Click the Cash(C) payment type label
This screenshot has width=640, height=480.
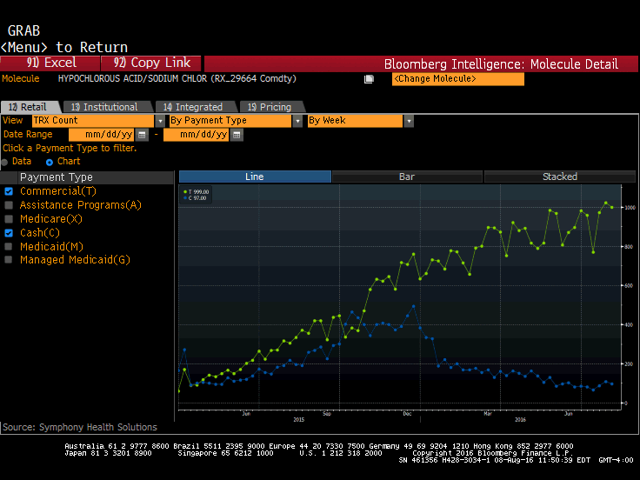40,233
